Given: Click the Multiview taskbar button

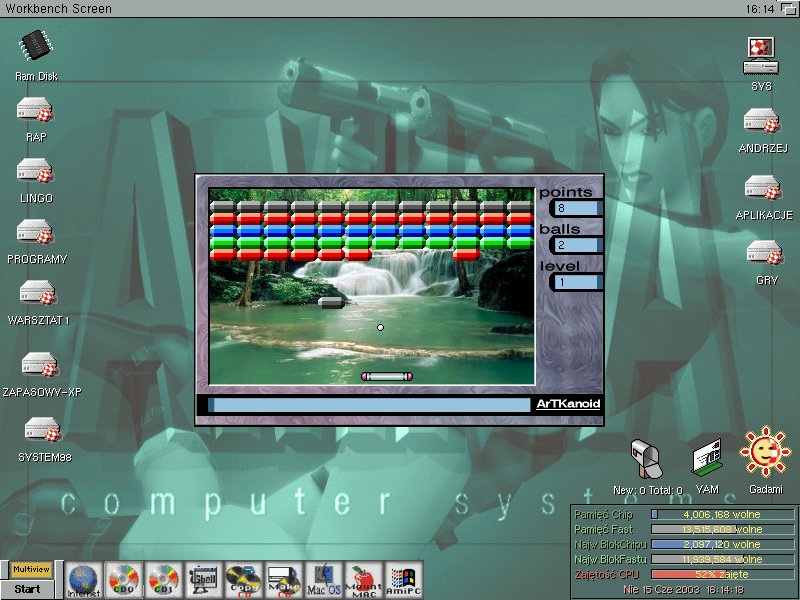Looking at the screenshot, I should (32, 569).
